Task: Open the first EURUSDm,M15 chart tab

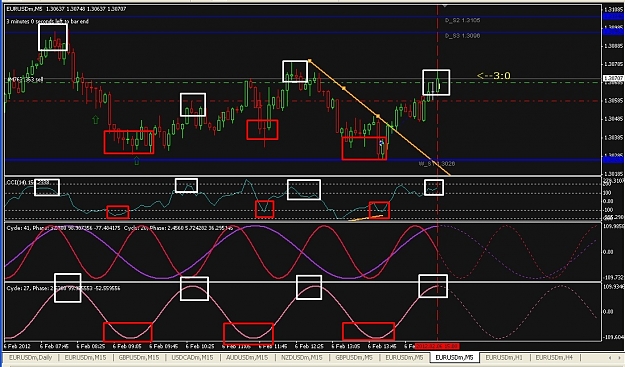Action: click(x=86, y=357)
